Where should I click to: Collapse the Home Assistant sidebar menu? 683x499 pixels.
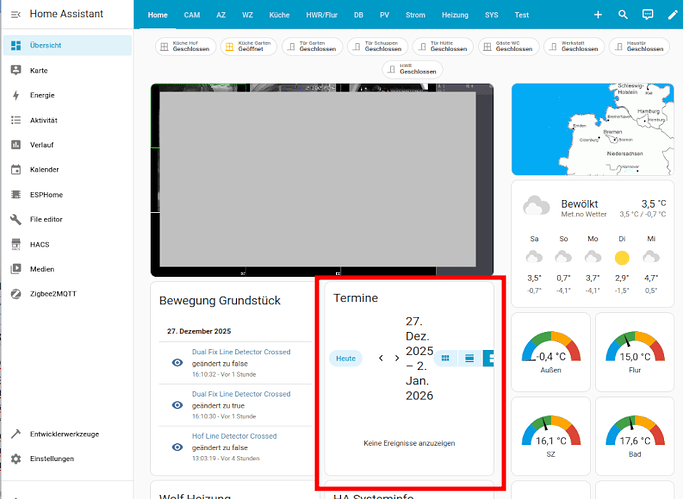[16, 14]
